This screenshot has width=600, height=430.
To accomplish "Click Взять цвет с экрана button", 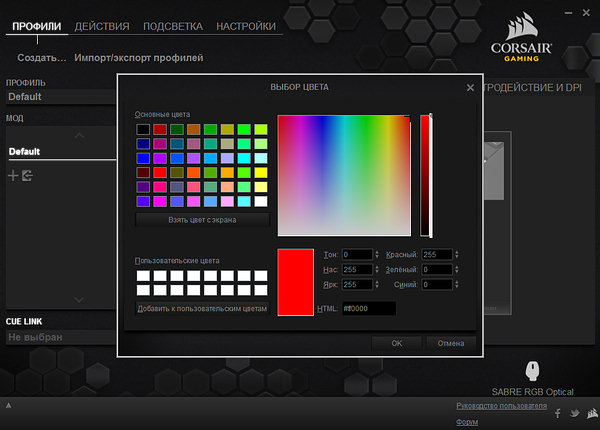I will coord(202,219).
